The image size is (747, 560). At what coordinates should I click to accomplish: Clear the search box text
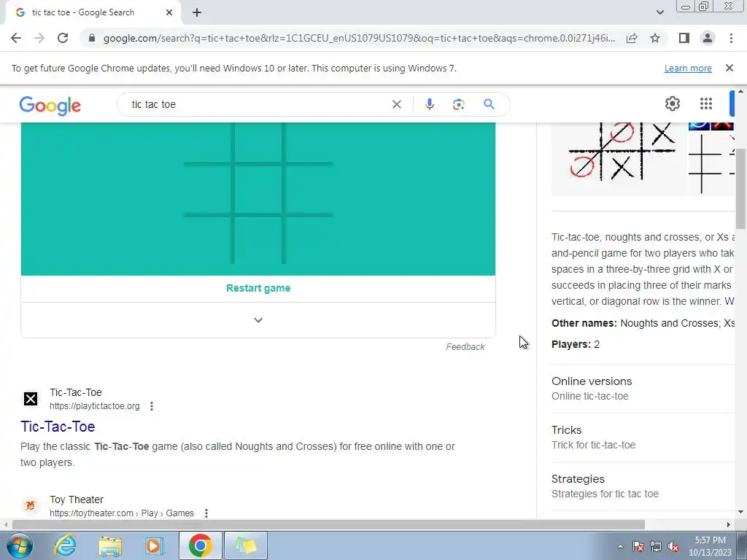396,104
